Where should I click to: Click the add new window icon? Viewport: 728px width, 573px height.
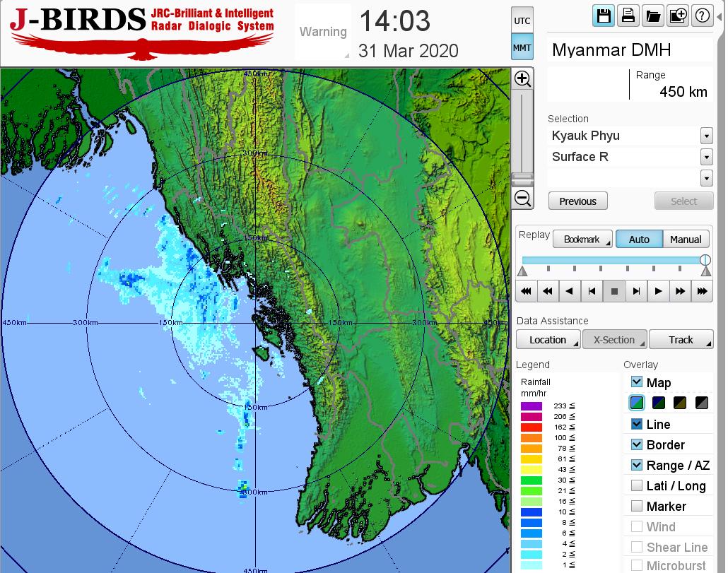pos(677,16)
